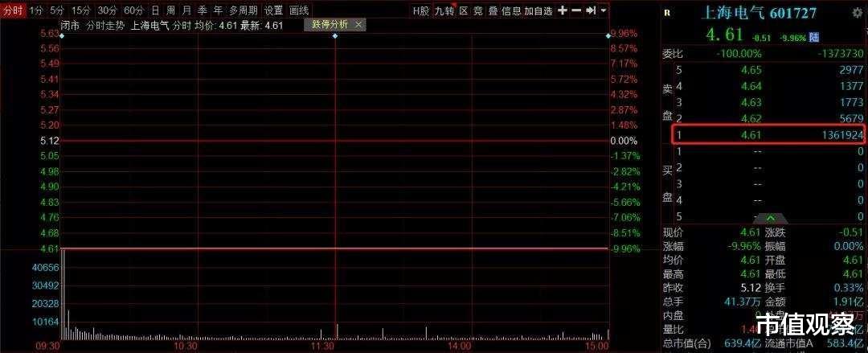The image size is (868, 353).
Task: Click 加自选 to add to watchlist
Action: coord(538,10)
